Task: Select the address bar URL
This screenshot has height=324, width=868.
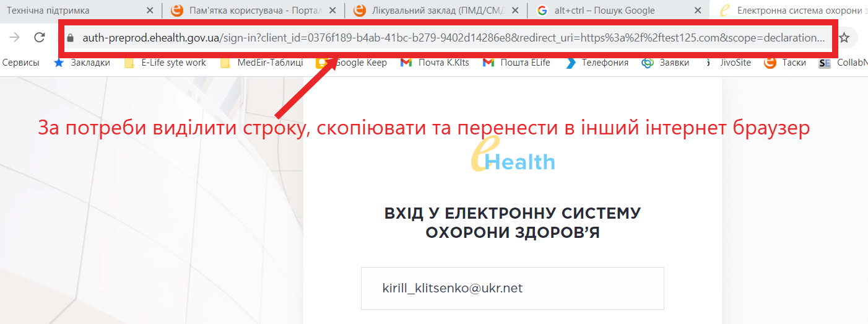Action: point(453,38)
